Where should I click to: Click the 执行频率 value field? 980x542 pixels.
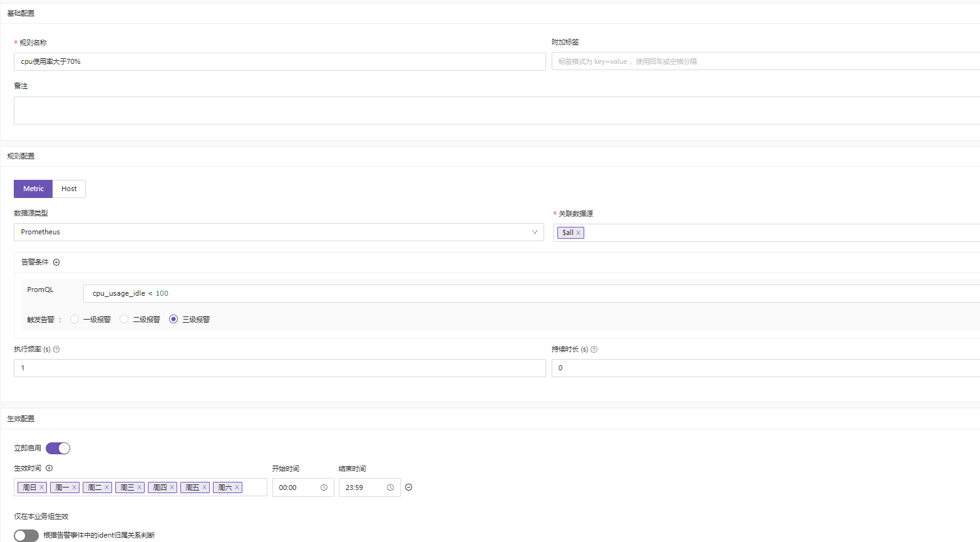[280, 368]
